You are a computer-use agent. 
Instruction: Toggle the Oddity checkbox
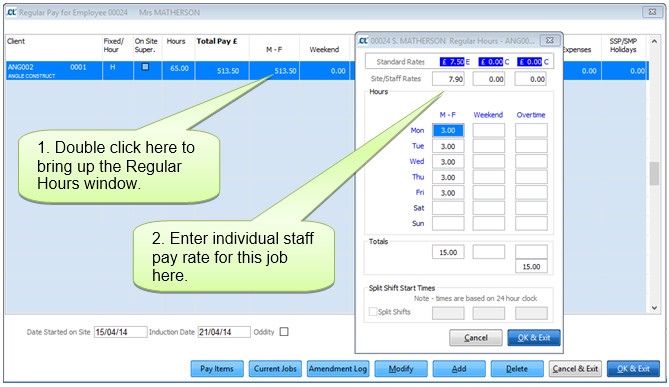coord(284,332)
